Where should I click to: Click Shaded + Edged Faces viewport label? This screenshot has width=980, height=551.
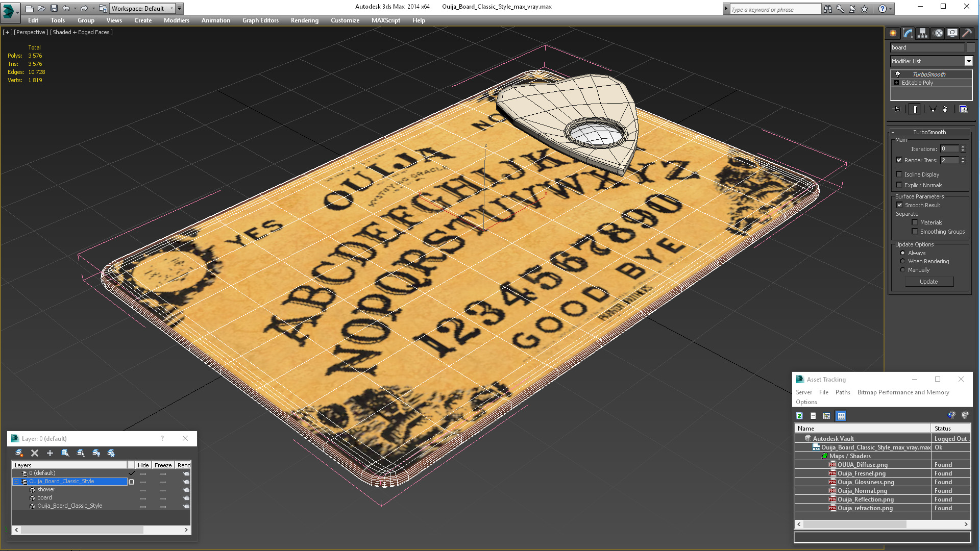coord(81,32)
